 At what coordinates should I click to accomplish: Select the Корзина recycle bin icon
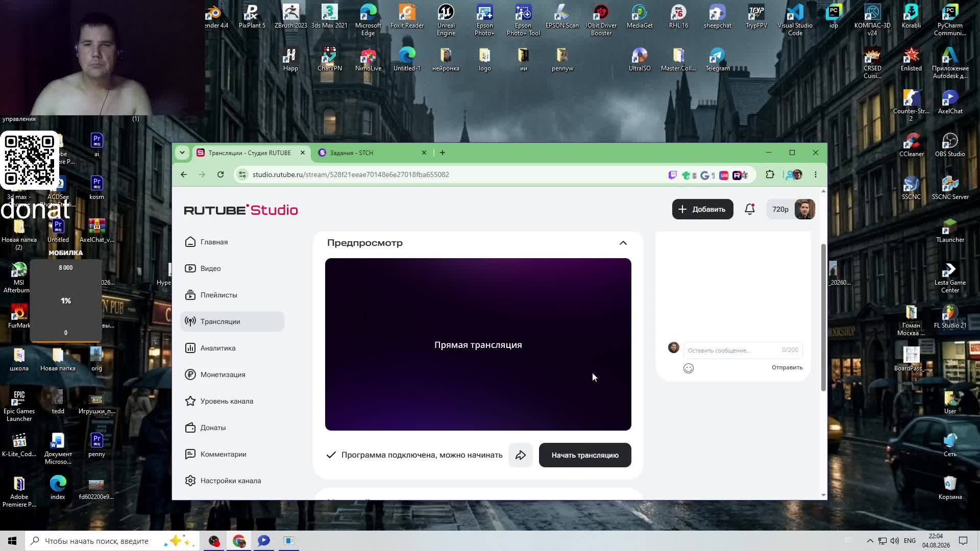(950, 488)
